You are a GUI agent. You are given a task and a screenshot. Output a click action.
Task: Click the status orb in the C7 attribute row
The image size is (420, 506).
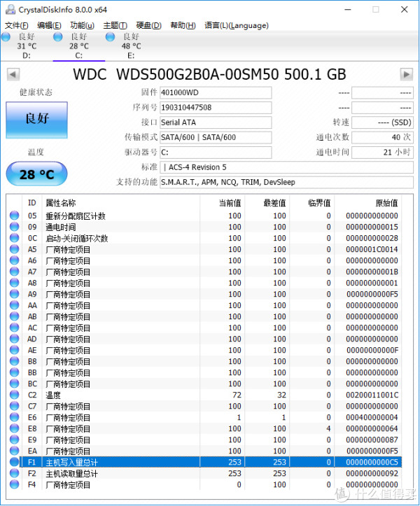click(x=14, y=406)
